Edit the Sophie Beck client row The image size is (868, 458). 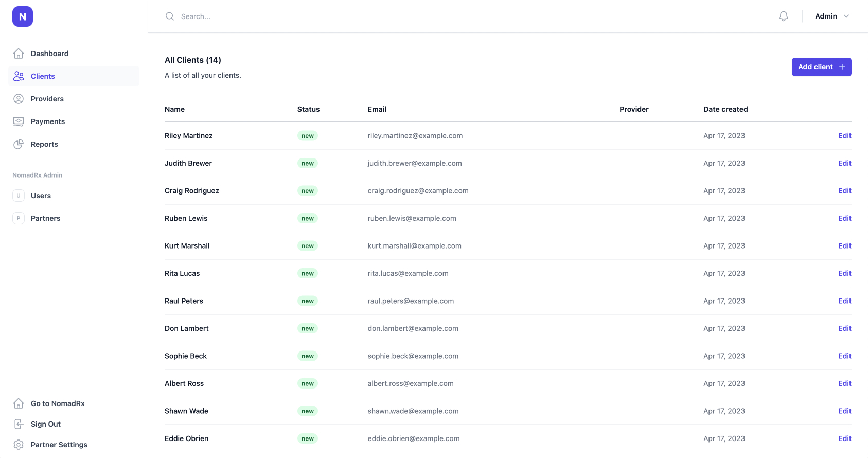(844, 356)
